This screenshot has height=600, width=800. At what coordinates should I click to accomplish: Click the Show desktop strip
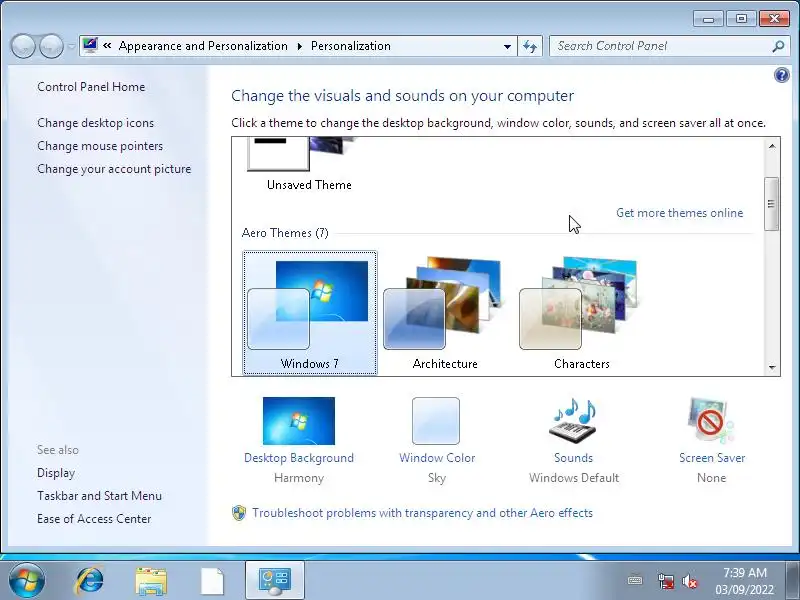coord(793,581)
